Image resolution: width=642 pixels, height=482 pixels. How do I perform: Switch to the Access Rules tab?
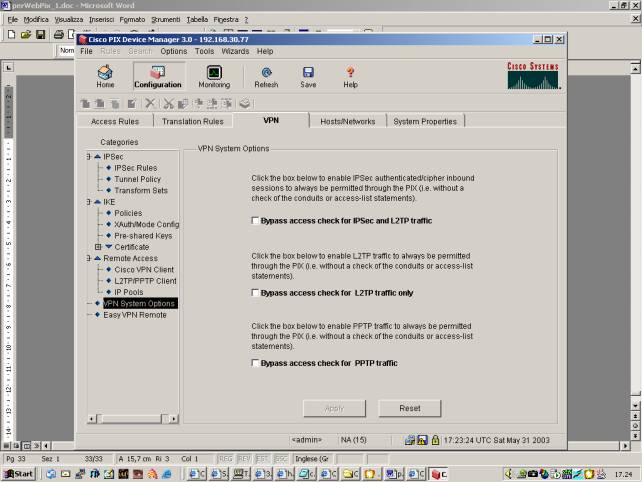(x=115, y=122)
